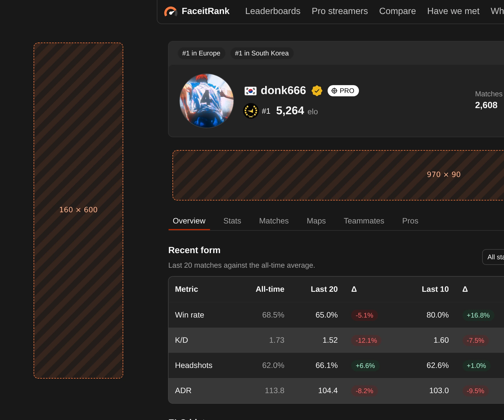Click the -5.1% win rate delta badge

364,315
